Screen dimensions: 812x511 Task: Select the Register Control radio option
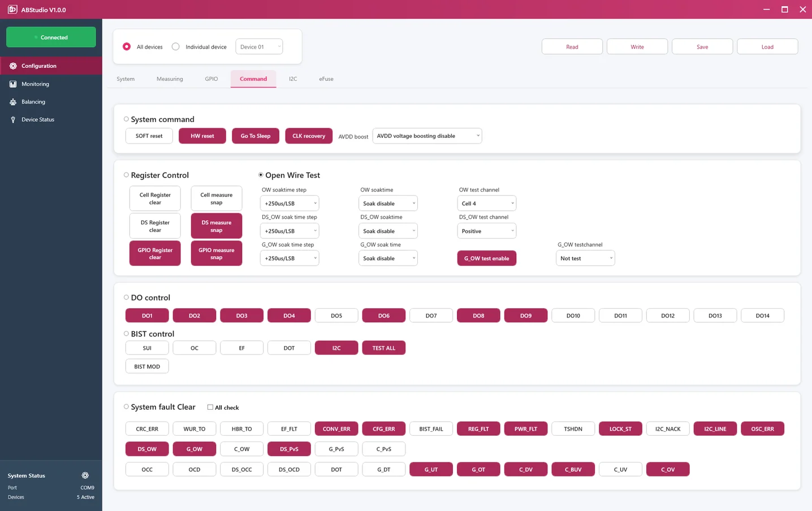pyautogui.click(x=126, y=175)
